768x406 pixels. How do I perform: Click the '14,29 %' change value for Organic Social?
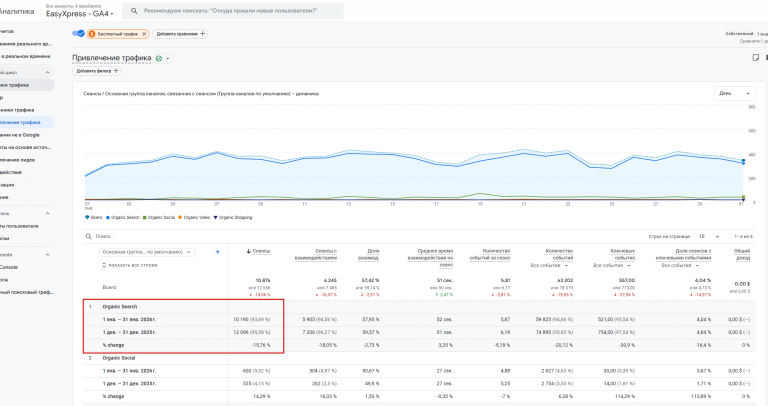pyautogui.click(x=262, y=396)
